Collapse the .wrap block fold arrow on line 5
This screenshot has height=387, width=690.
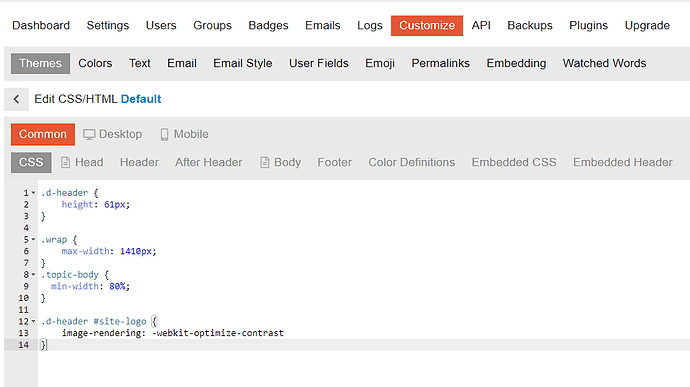pos(33,240)
